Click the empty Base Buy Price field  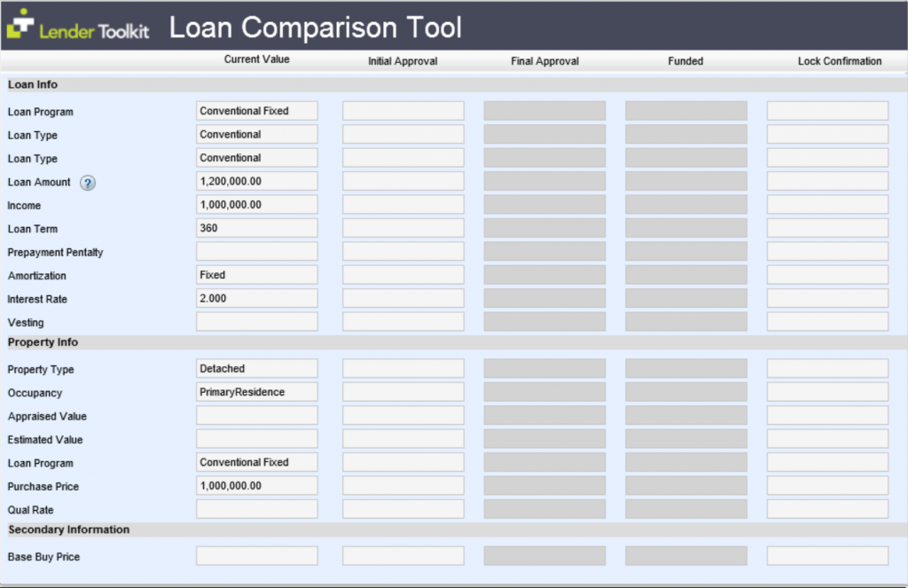click(256, 556)
